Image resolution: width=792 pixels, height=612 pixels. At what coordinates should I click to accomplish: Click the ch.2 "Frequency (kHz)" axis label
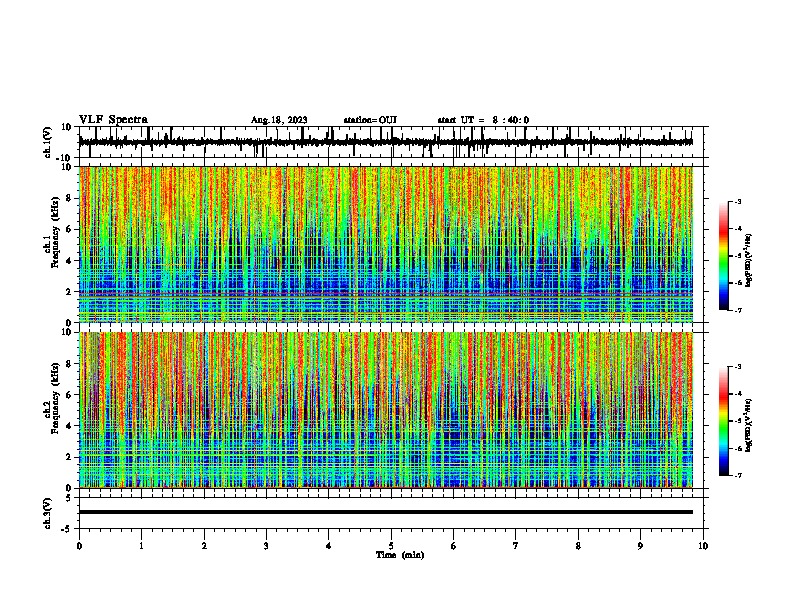[x=55, y=398]
